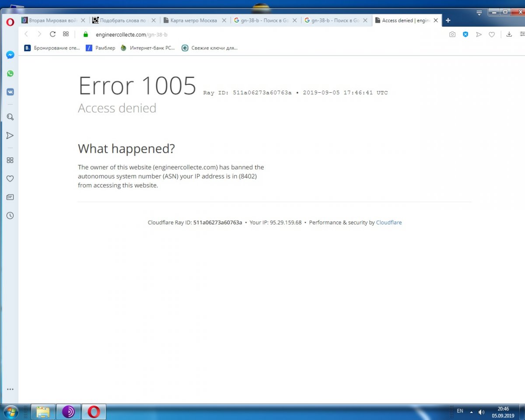
Task: Switch to Карта метро Москва tab
Action: tap(194, 21)
